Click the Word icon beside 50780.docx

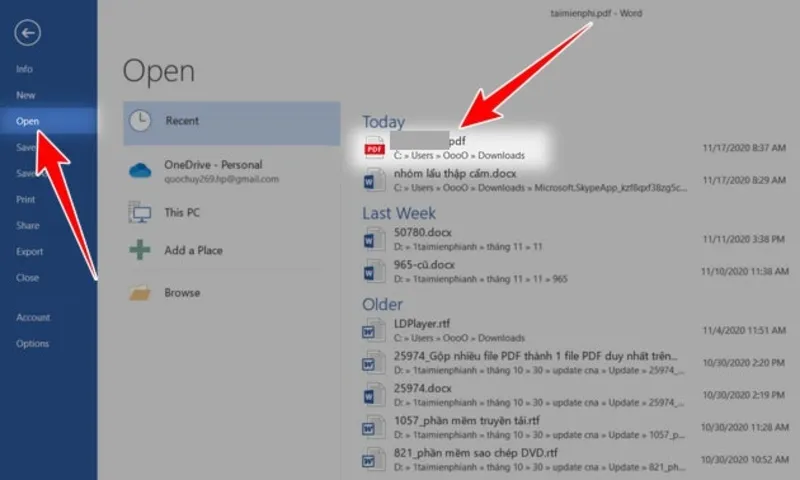tap(374, 239)
